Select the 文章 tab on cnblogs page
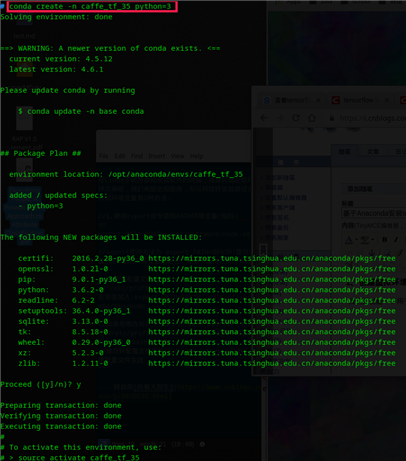The width and height of the screenshot is (406, 461). tap(373, 152)
